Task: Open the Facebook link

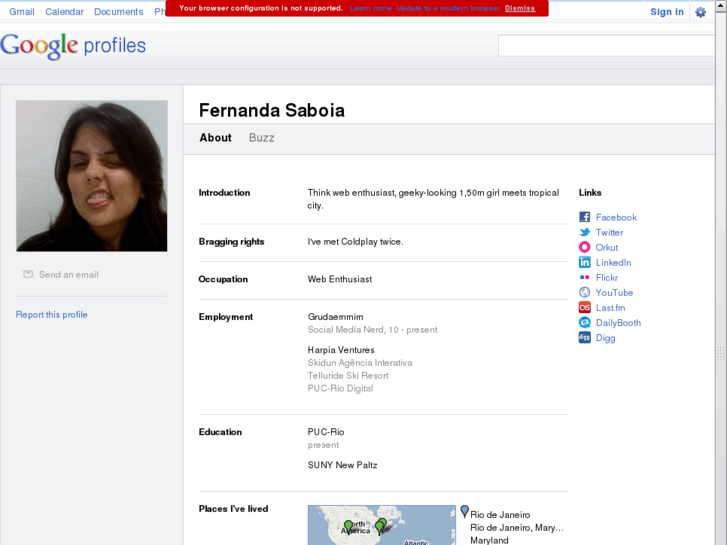Action: click(616, 217)
